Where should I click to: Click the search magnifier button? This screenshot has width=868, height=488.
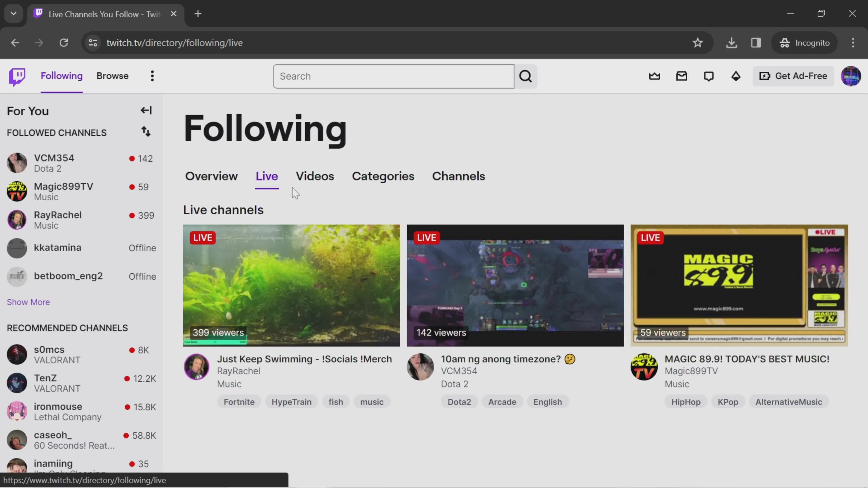click(x=526, y=76)
